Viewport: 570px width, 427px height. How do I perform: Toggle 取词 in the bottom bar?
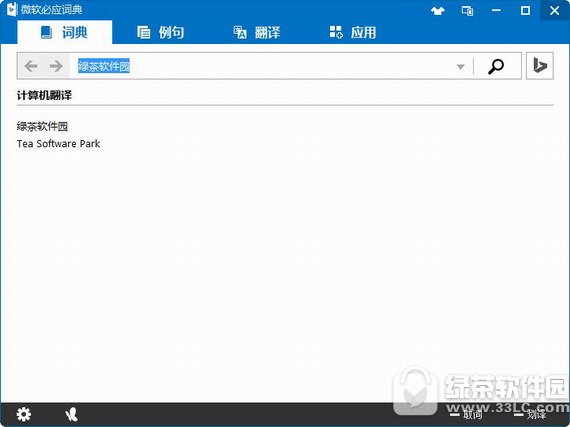[x=466, y=414]
